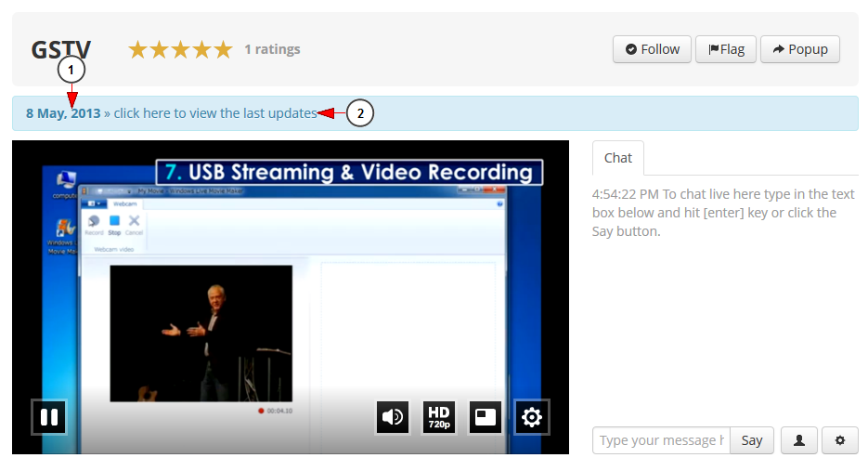Rate with the first star

click(137, 49)
